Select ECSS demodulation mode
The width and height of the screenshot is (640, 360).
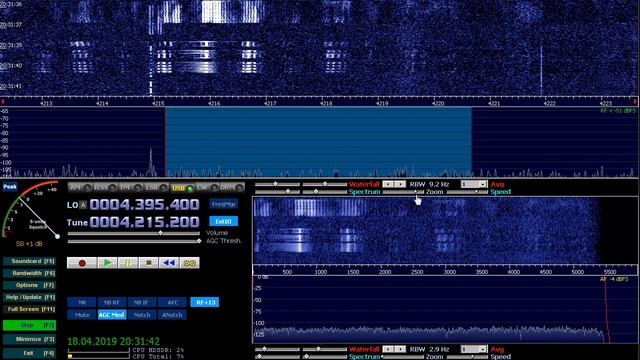(x=105, y=187)
